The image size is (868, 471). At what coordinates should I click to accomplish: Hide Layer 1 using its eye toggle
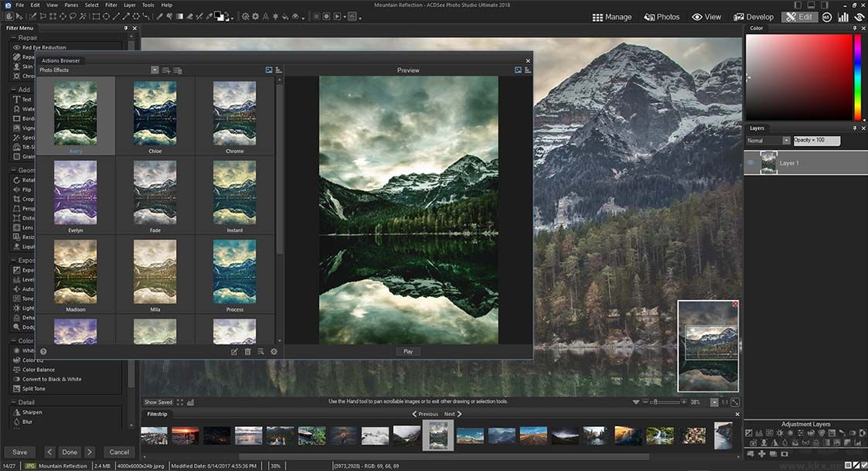click(x=749, y=162)
